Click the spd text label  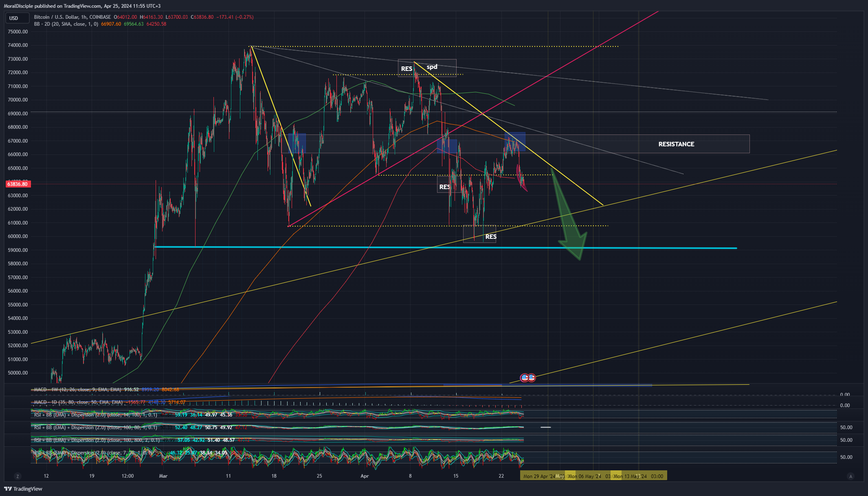pyautogui.click(x=432, y=67)
